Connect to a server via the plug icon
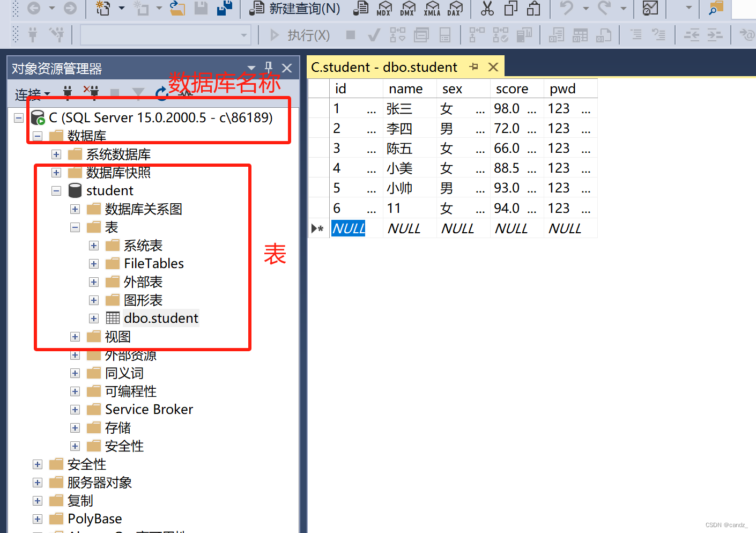Screen dimensions: 756x533 point(68,92)
